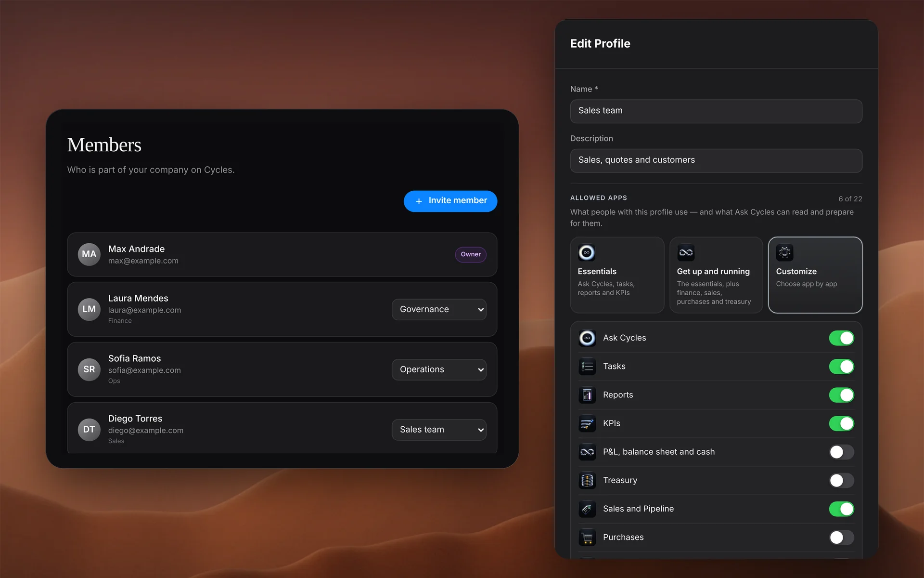Open Diego Torres' Sales team dropdown

[x=439, y=430]
